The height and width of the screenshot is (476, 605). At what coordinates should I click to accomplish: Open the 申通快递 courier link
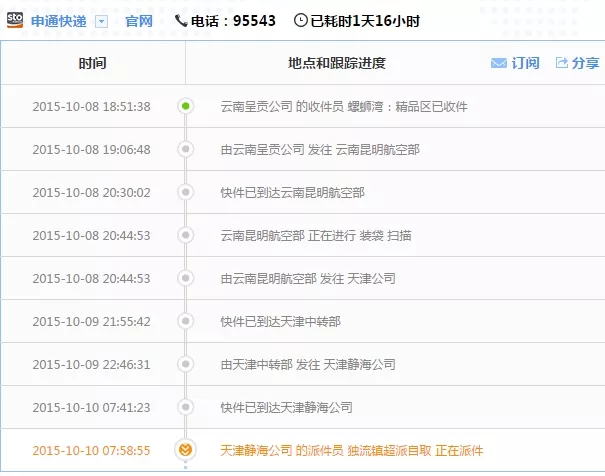pos(59,21)
